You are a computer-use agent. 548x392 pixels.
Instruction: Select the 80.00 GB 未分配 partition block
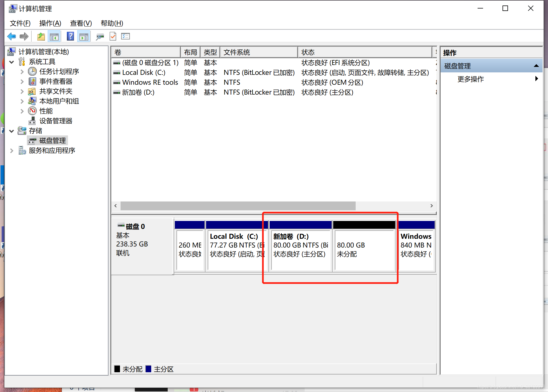(x=364, y=249)
